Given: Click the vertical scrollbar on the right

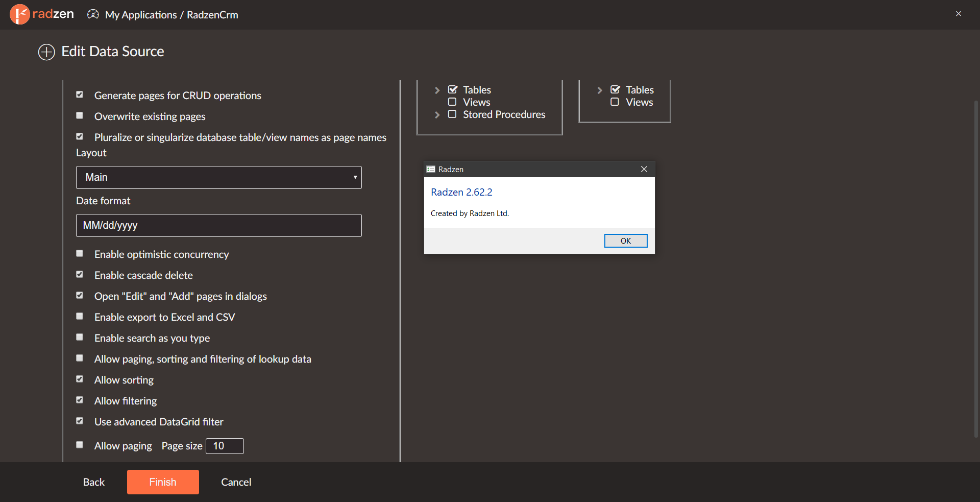Looking at the screenshot, I should [x=976, y=269].
